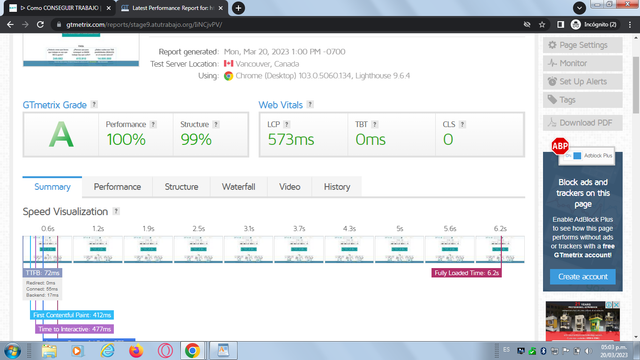Open the tab search dropdown arrow
Screen dimensions: 640x360
(x=579, y=7)
